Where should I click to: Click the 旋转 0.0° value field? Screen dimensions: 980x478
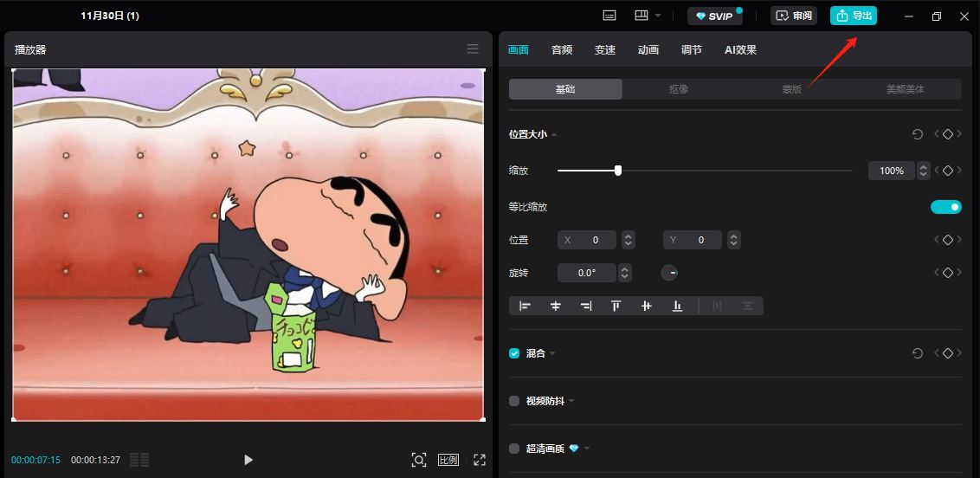587,273
